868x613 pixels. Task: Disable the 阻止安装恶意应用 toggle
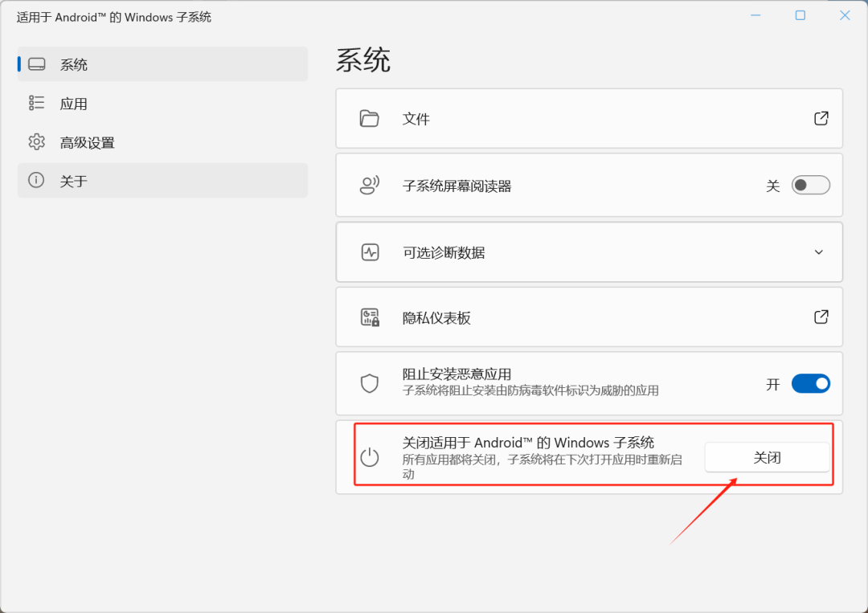point(810,383)
